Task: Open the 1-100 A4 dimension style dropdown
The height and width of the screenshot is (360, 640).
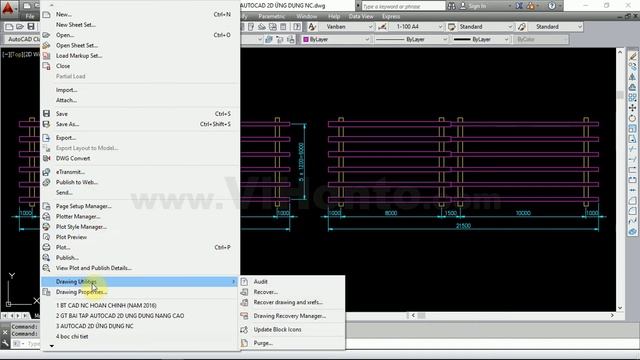Action: [440, 27]
